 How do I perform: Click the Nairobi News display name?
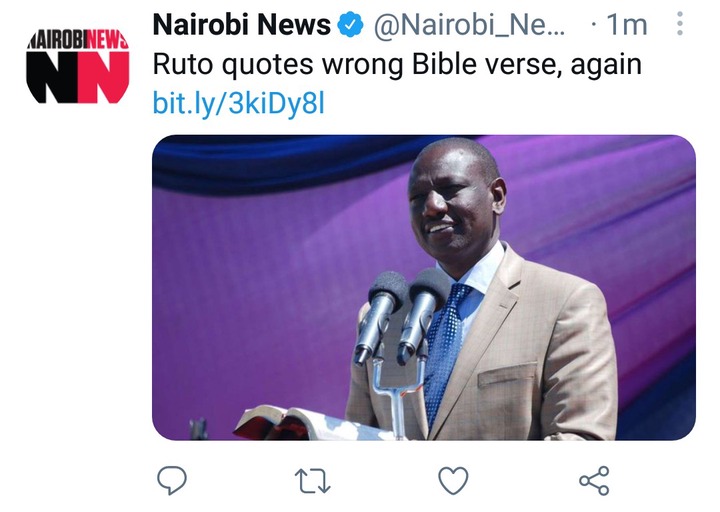(x=242, y=25)
